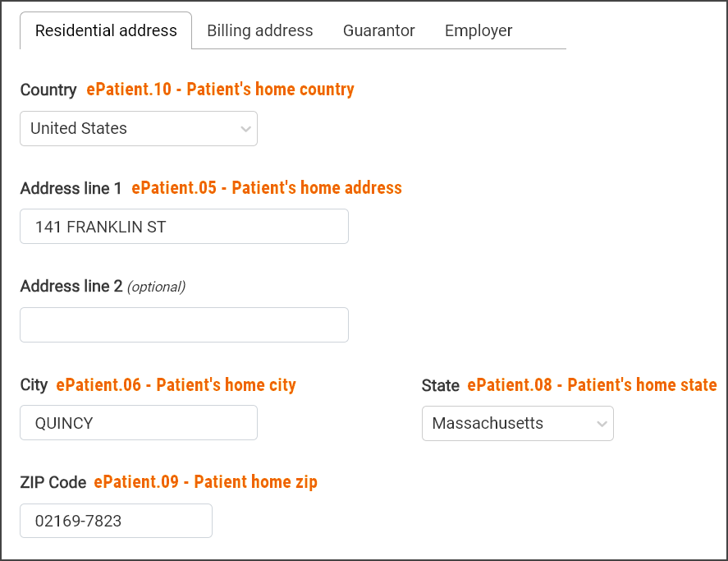
Task: Click the Country field label
Action: click(x=48, y=90)
